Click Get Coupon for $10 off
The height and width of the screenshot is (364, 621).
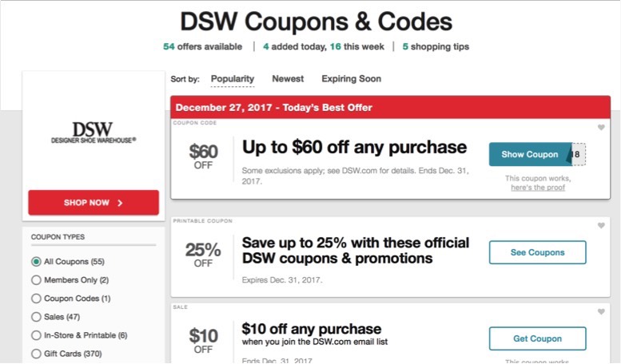pyautogui.click(x=537, y=338)
